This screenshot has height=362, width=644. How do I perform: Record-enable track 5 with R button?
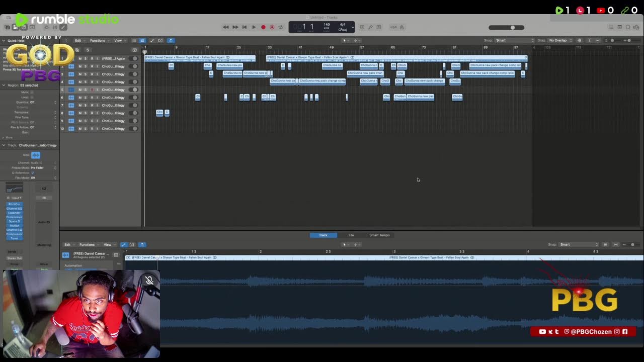click(x=92, y=90)
